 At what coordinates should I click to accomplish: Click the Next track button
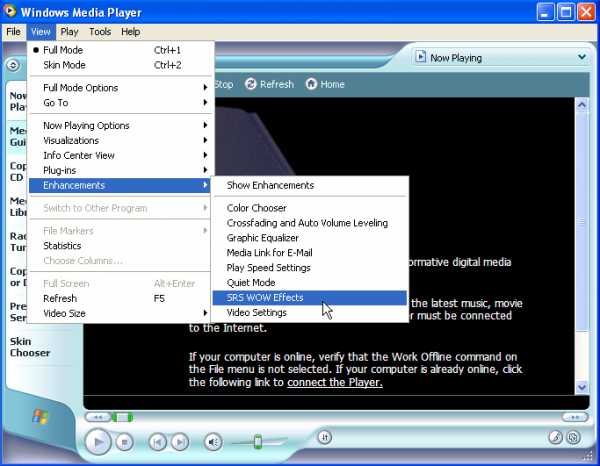[180, 442]
